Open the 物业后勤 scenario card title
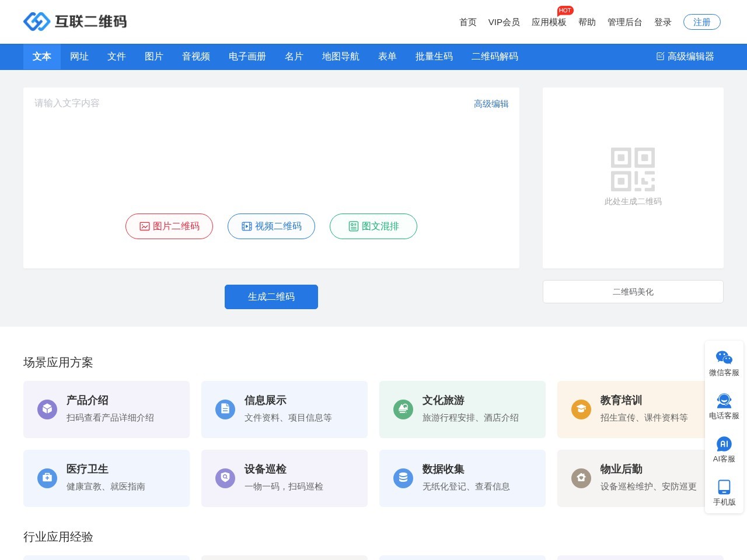The width and height of the screenshot is (747, 560). tap(622, 469)
